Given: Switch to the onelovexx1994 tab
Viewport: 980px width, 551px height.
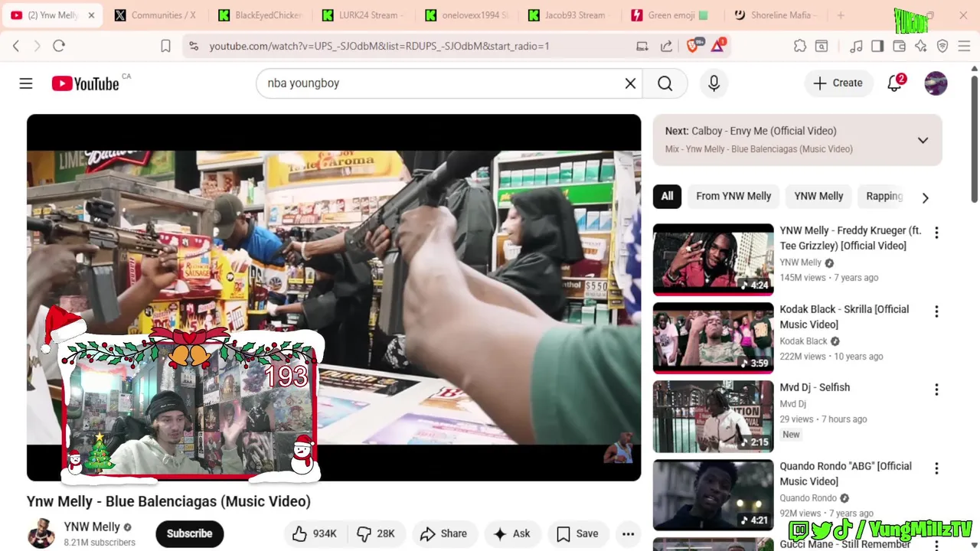Looking at the screenshot, I should click(x=466, y=15).
